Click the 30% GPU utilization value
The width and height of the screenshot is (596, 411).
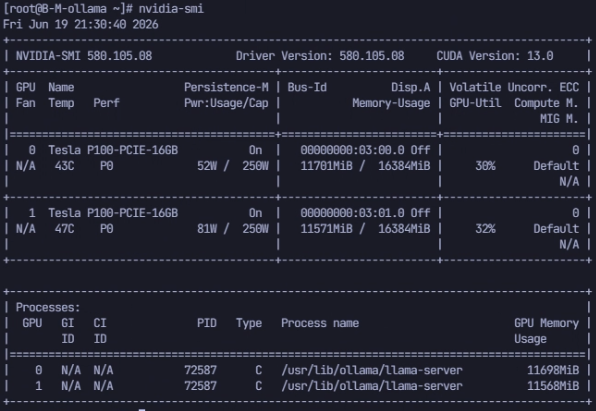(x=485, y=166)
